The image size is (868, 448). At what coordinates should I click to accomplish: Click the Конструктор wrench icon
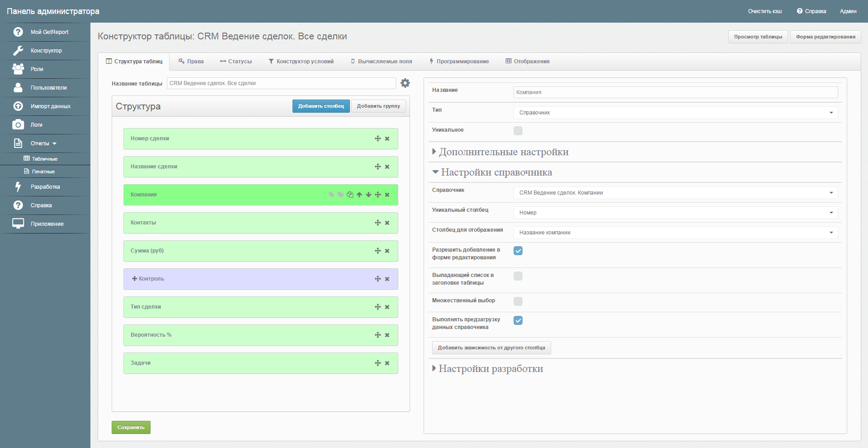(18, 50)
